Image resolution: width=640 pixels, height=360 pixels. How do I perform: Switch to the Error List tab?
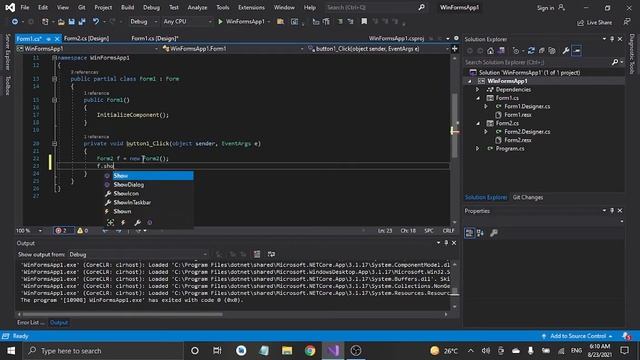31,322
